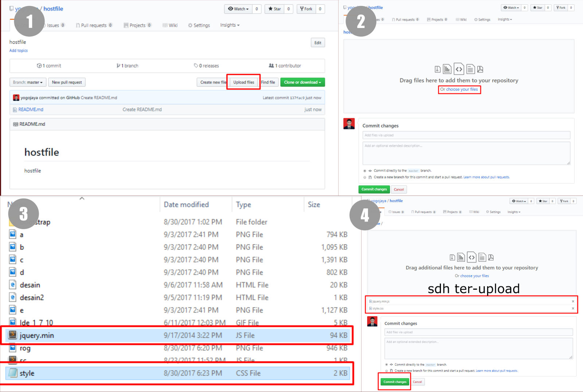Open Projects tab in step 2 upload page
Image resolution: width=583 pixels, height=392 pixels.
[437, 20]
